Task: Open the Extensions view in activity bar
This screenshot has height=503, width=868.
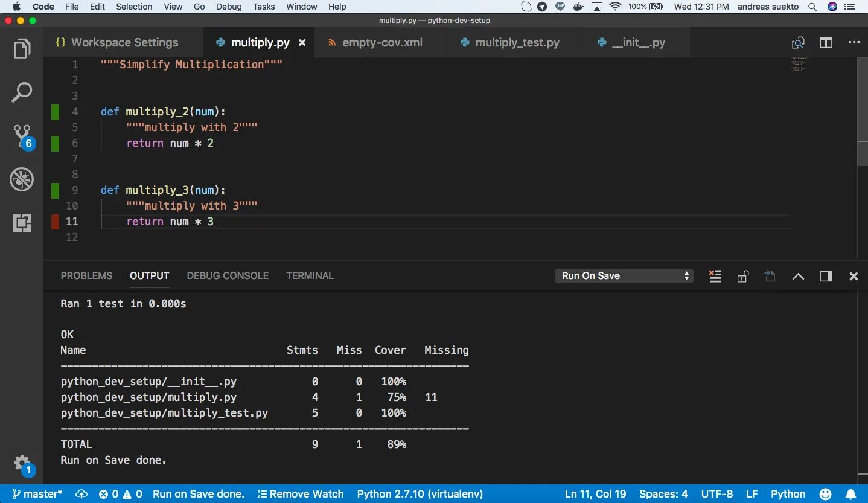Action: click(x=22, y=223)
